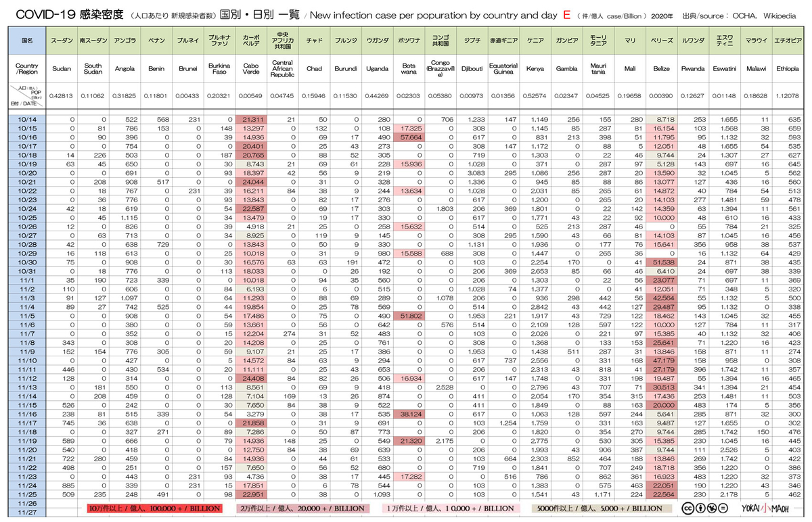Select the 'Eswatini' column header
This screenshot has width=812, height=522.
(x=724, y=69)
